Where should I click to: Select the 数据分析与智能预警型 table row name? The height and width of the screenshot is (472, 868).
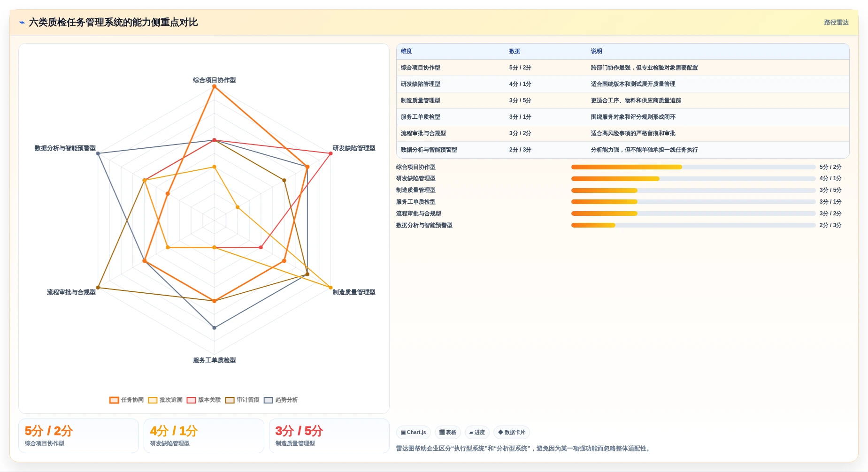point(429,150)
